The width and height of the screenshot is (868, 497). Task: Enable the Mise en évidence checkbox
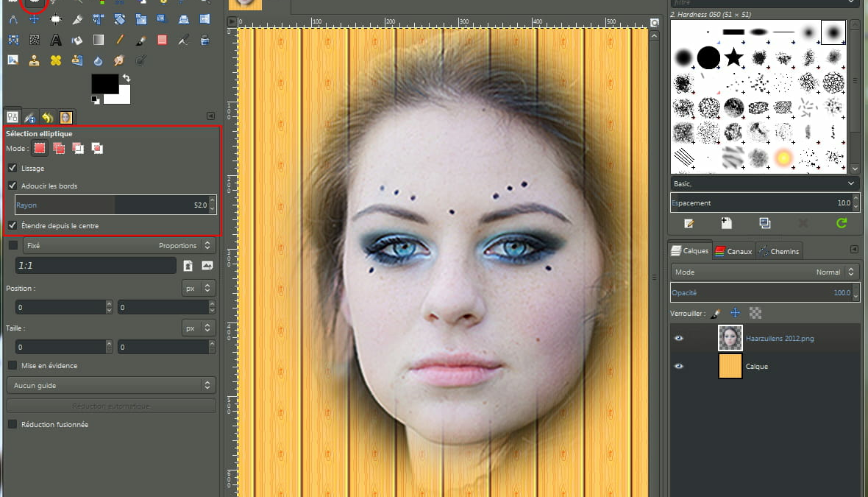click(x=13, y=365)
